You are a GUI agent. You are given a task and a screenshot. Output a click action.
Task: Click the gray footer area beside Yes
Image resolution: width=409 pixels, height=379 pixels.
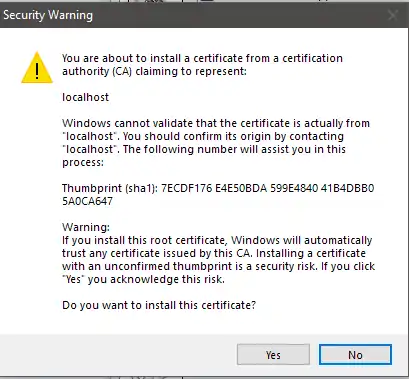[x=117, y=355]
